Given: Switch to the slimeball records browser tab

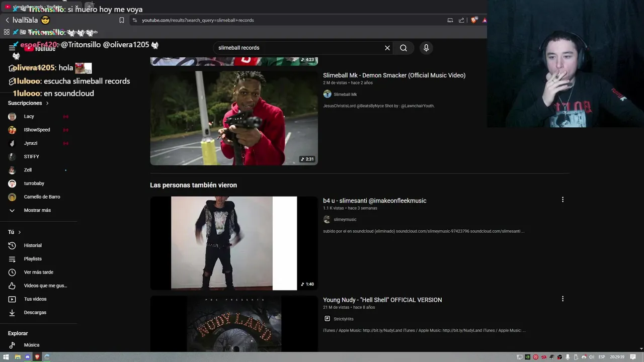Looking at the screenshot, I should 41,7.
